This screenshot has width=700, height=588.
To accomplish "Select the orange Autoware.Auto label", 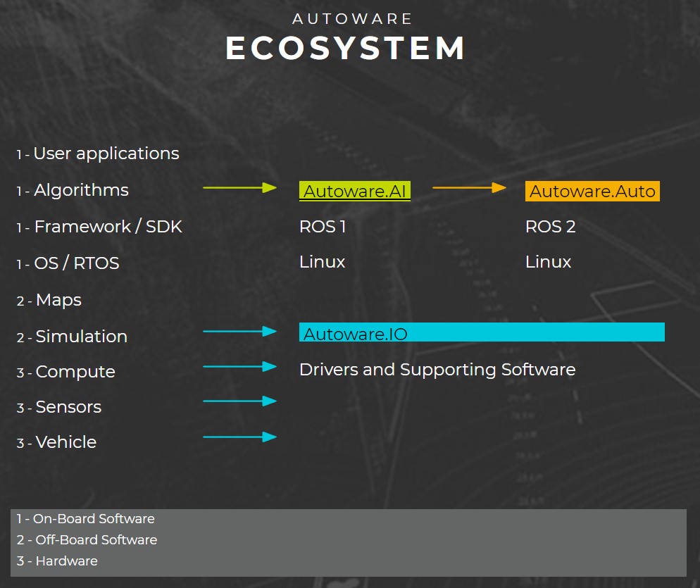I will point(592,191).
